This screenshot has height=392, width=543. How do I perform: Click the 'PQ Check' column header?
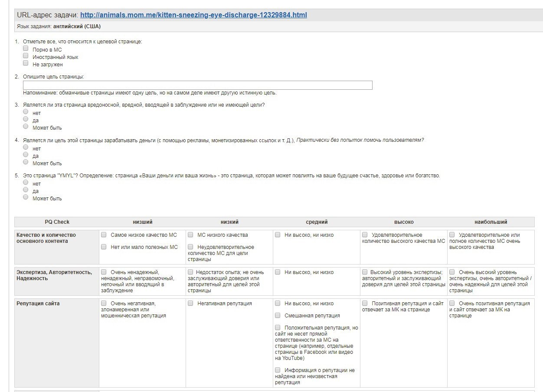point(57,222)
